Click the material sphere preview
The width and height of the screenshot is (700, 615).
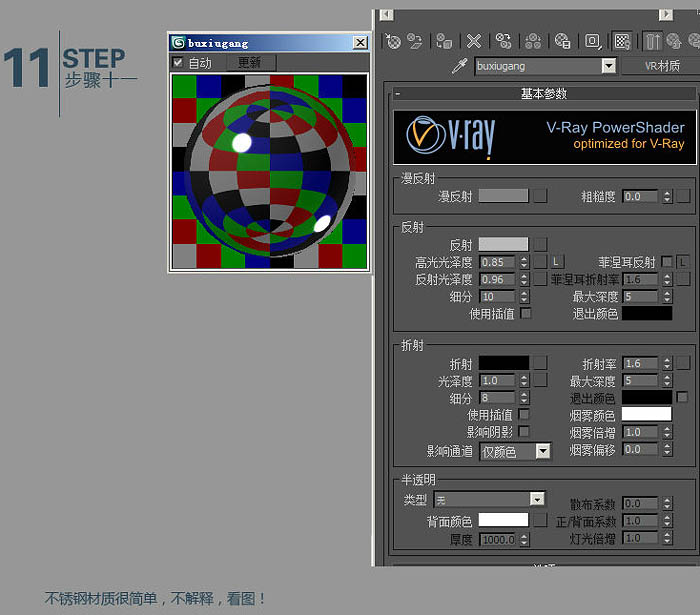click(270, 172)
